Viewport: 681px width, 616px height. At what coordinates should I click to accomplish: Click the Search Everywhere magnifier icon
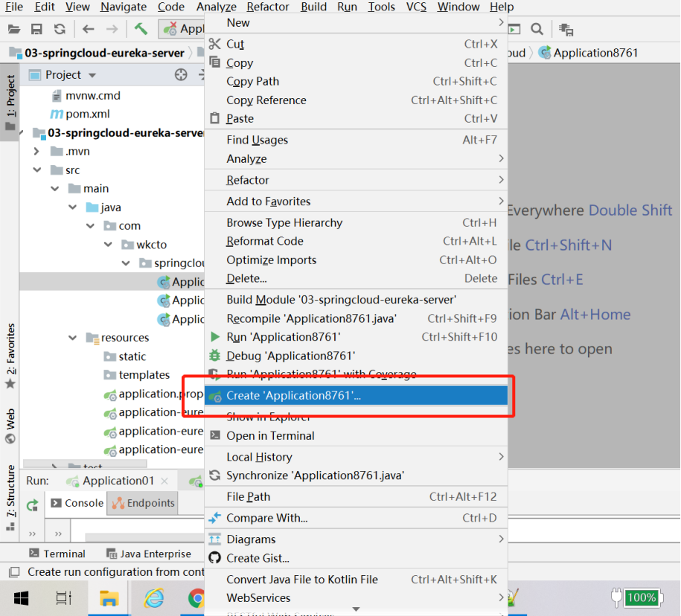[537, 29]
